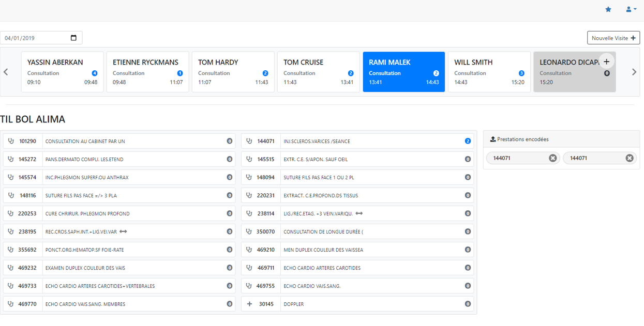Screen dimensions: 644x326
Task: Remove the second 144071 encoded prestation
Action: coord(629,158)
